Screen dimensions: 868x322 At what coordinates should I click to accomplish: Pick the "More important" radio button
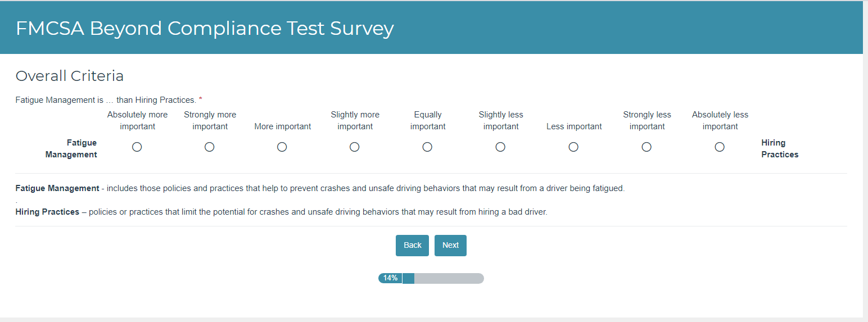[x=282, y=147]
